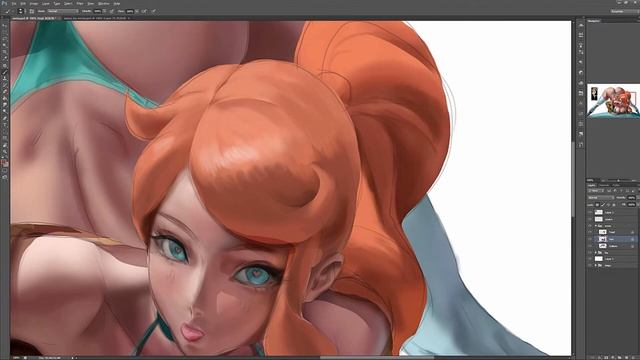Viewport: 640px width, 360px height.
Task: Expand the collapsed group below the selected layers
Action: pos(596,252)
